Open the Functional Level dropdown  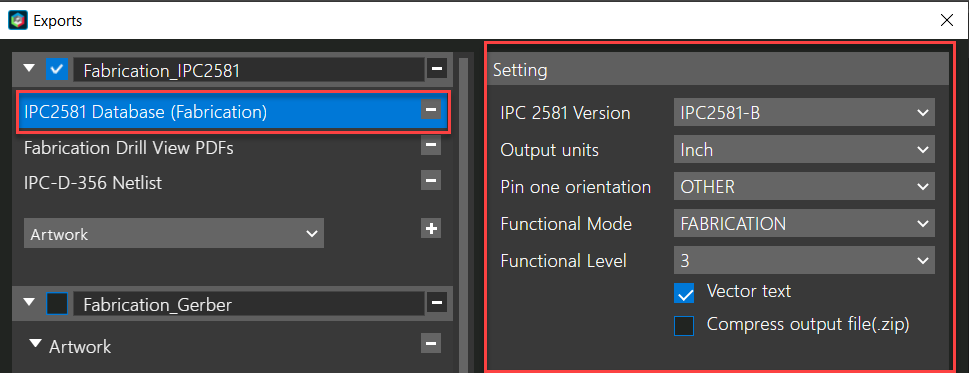click(x=804, y=261)
